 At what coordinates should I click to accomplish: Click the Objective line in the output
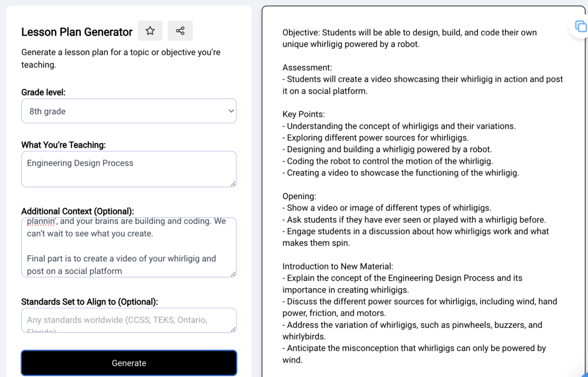point(409,32)
